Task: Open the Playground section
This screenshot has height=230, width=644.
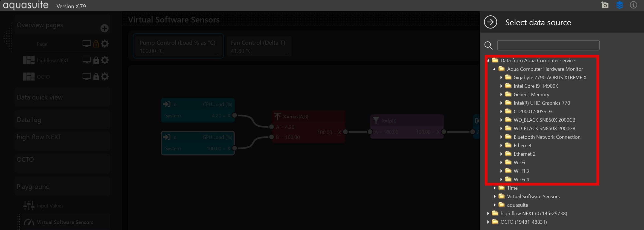Action: point(62,186)
